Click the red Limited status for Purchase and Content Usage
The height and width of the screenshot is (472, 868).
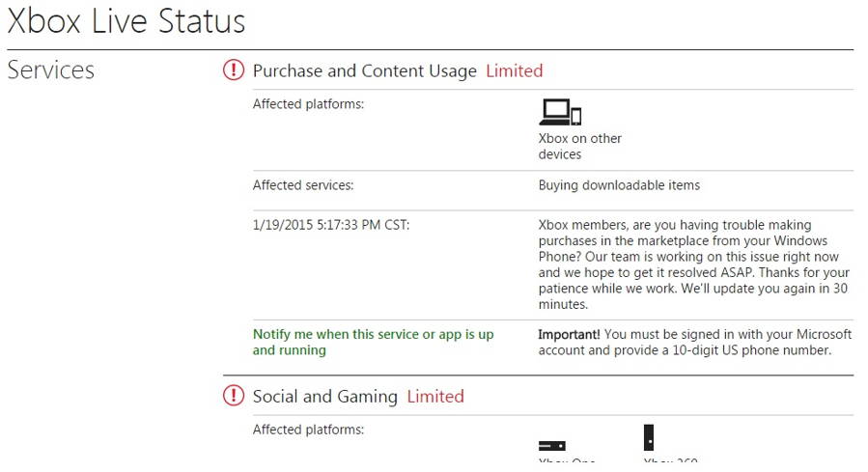click(x=514, y=70)
